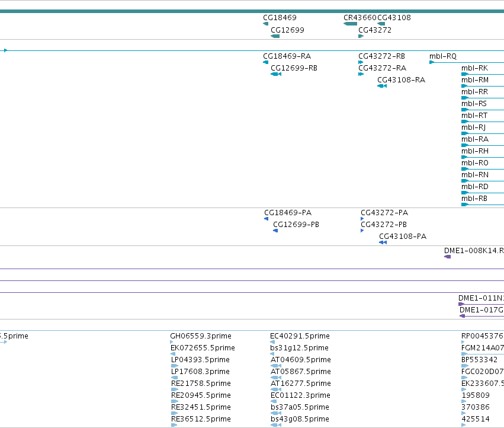The height and width of the screenshot is (428, 504).
Task: Click the FGM214A07 EST label
Action: pyautogui.click(x=483, y=348)
